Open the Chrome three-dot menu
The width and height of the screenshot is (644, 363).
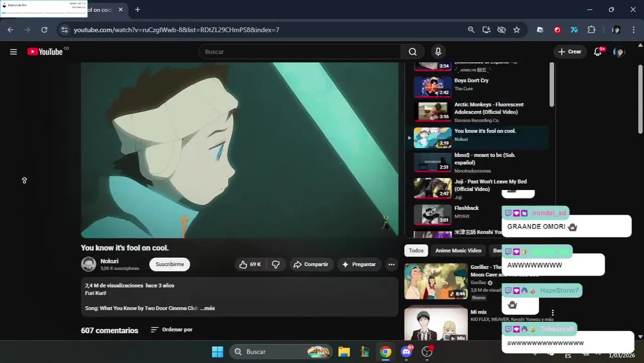pyautogui.click(x=633, y=30)
